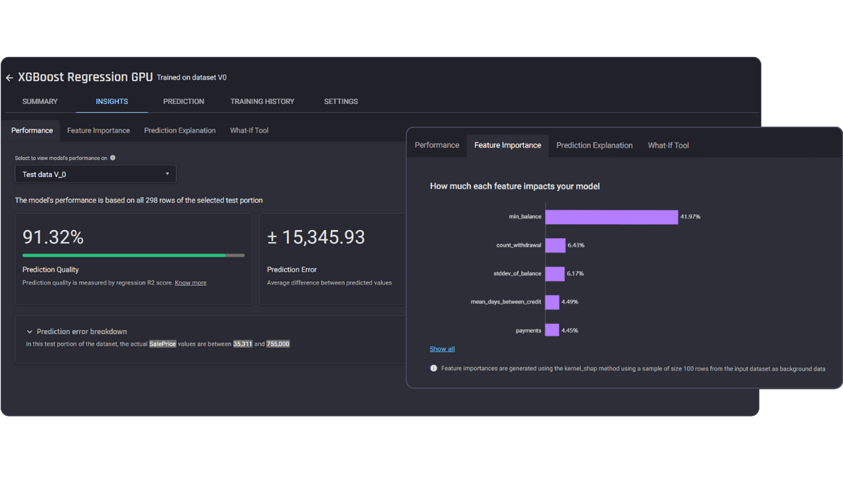Click the ± 15,345.93 prediction error value

pos(316,237)
